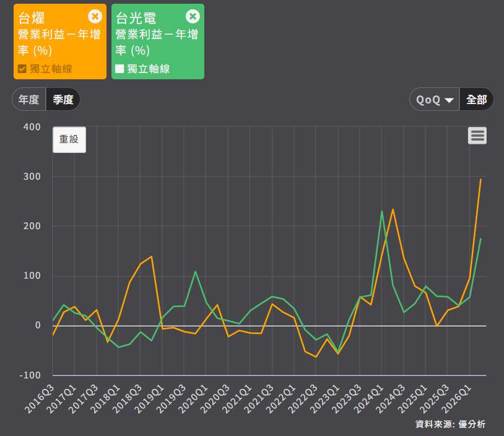
Task: Click the orange line's final peak near 300
Action: (480, 180)
